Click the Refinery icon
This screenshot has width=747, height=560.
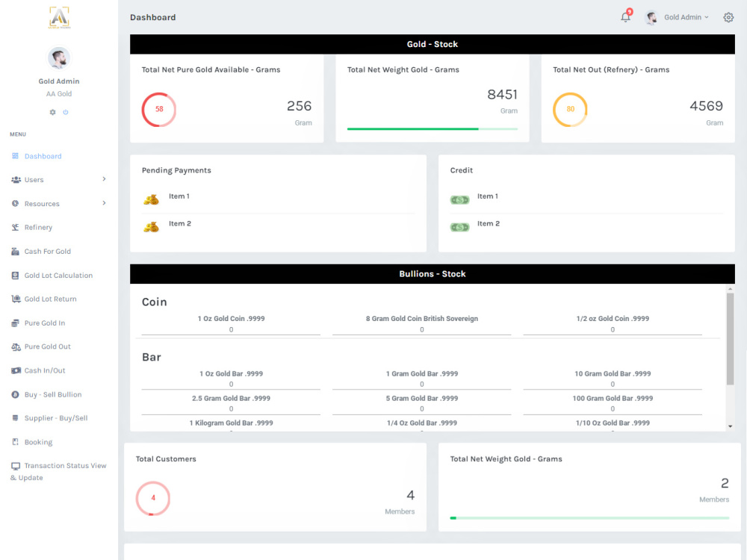(15, 228)
